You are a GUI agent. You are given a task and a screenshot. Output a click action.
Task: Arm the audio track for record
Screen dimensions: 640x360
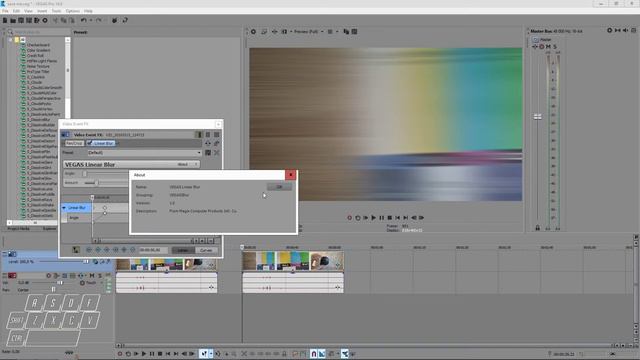pyautogui.click(x=49, y=276)
